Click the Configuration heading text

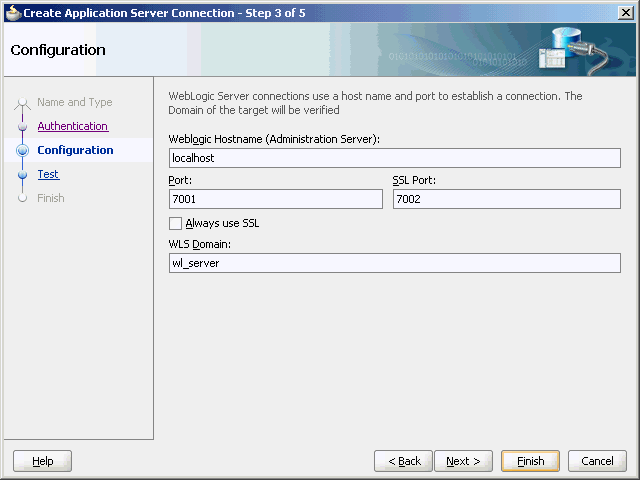click(58, 50)
